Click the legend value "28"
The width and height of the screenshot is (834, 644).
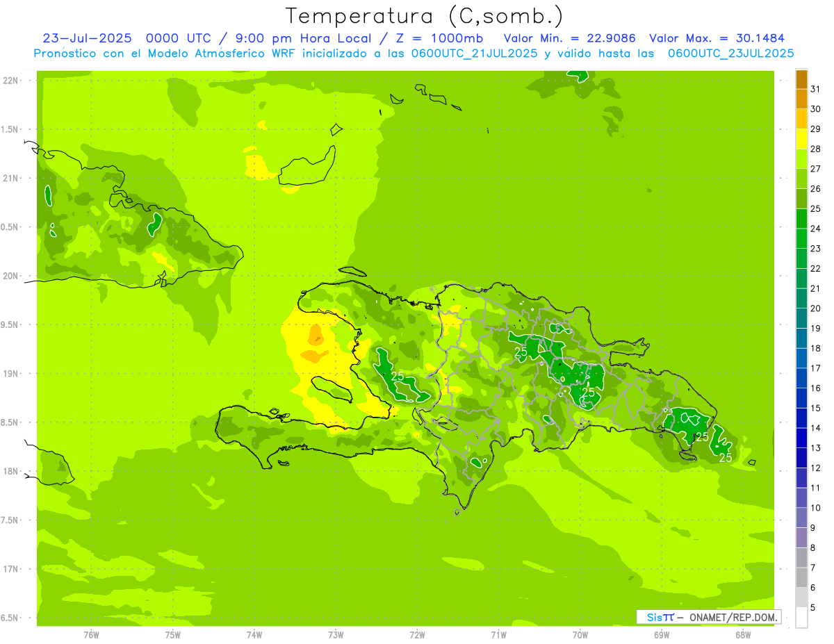(816, 149)
